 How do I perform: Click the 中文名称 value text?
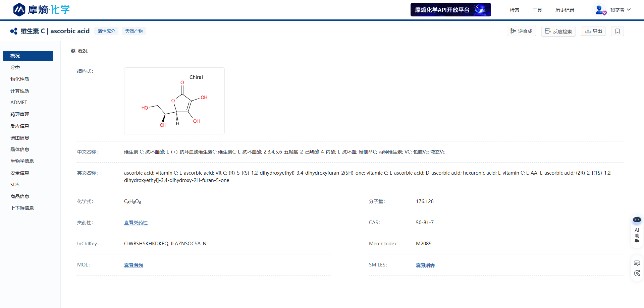click(284, 152)
